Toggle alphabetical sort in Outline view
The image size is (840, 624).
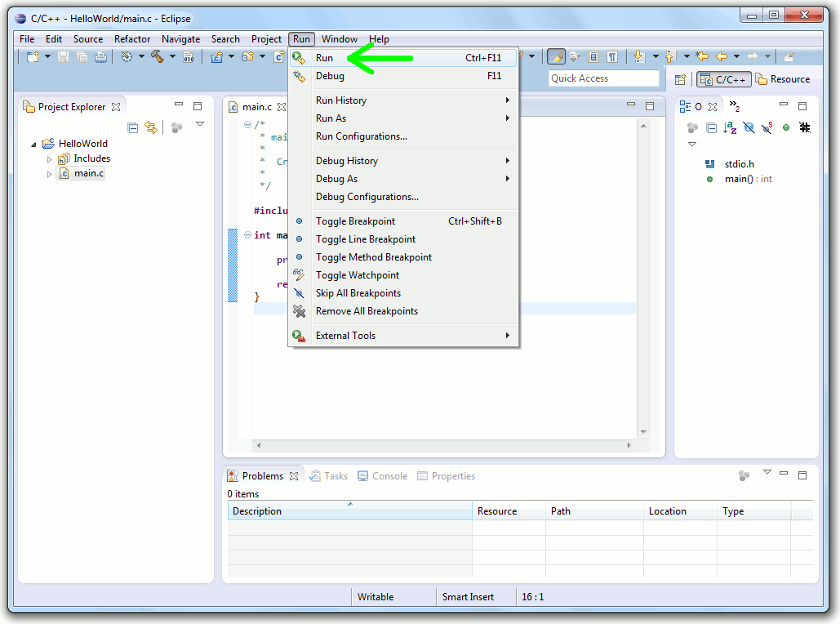pos(730,127)
